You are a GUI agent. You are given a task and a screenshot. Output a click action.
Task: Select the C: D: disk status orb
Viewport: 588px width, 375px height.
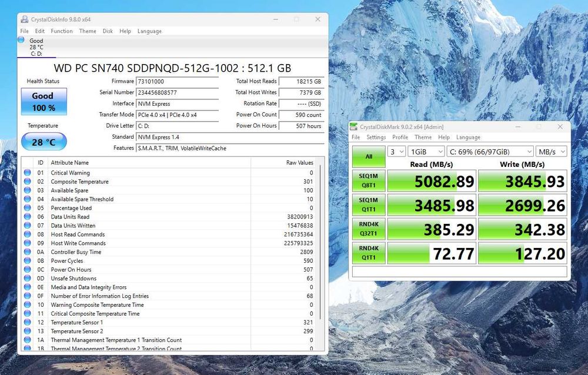21,40
